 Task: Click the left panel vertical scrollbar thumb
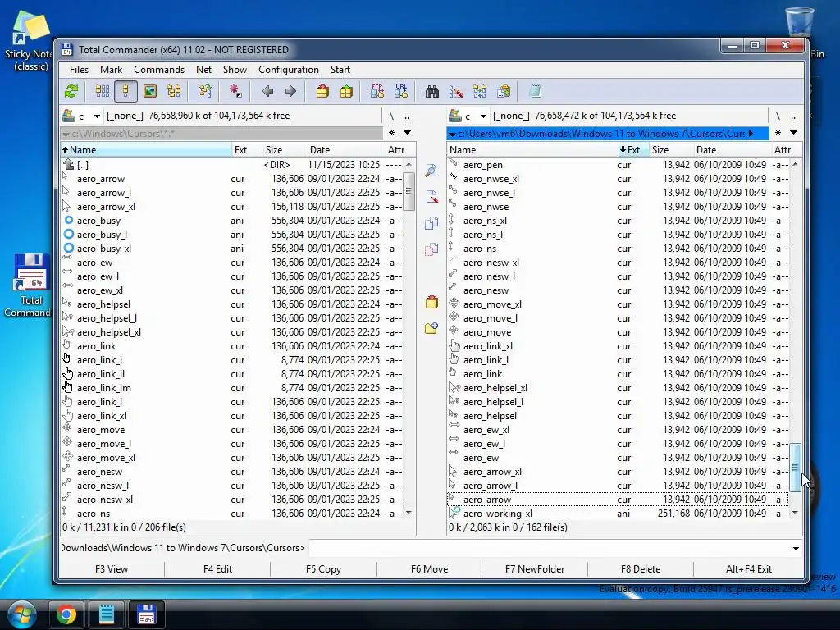point(409,191)
